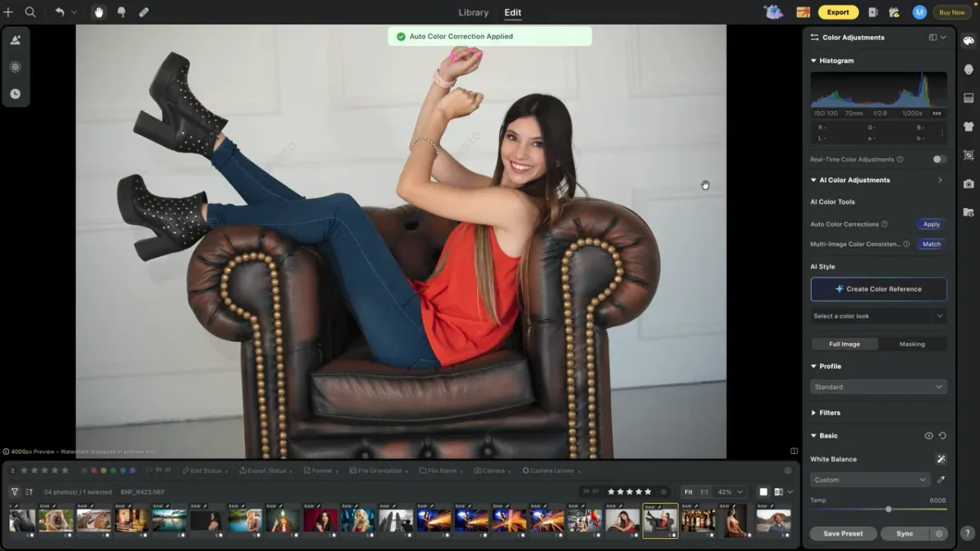Open the camera panel icon in right sidebar
The image size is (980, 551).
pyautogui.click(x=969, y=184)
